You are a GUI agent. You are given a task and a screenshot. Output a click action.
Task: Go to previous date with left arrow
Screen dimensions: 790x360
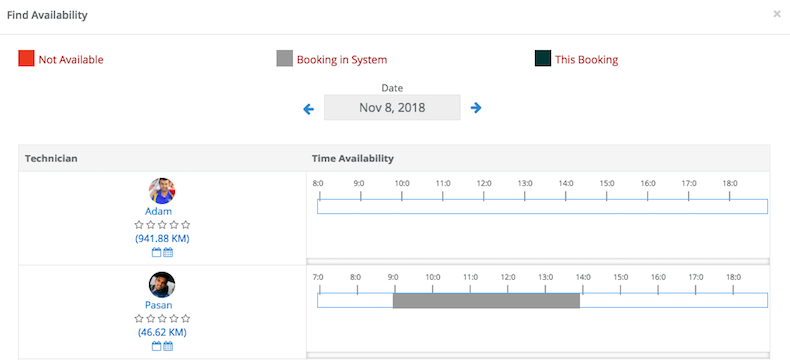(308, 109)
